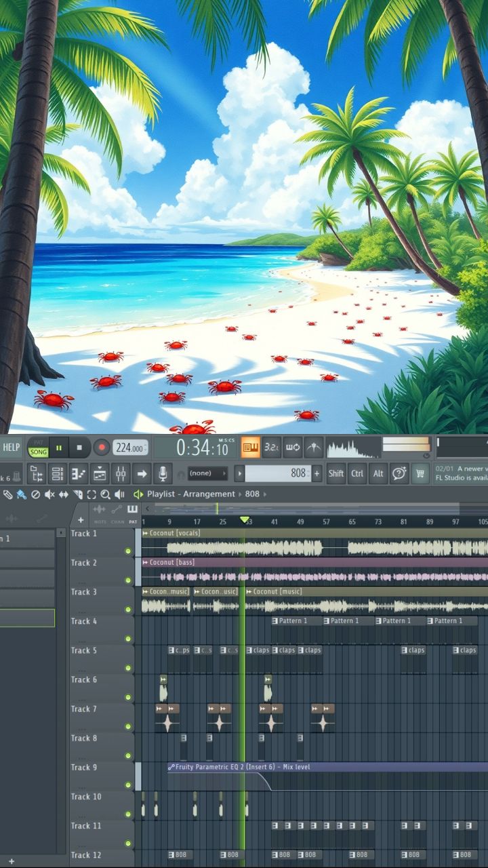488x868 pixels.
Task: Mute Track 1 with green LED
Action: click(x=128, y=551)
